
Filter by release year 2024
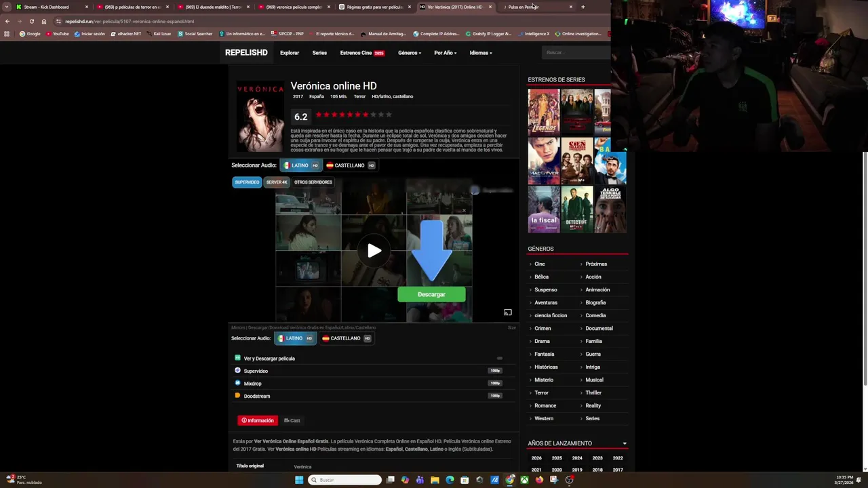coord(577,457)
